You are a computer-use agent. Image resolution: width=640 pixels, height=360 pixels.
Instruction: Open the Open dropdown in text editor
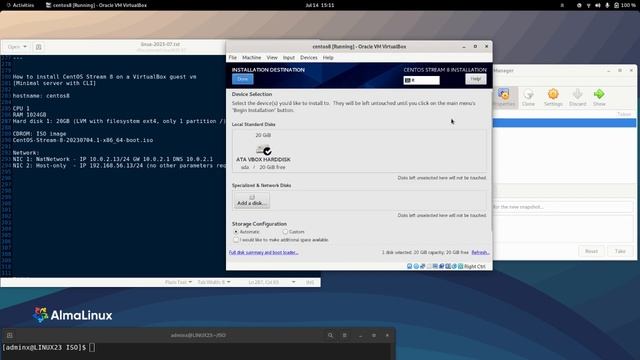click(17, 47)
